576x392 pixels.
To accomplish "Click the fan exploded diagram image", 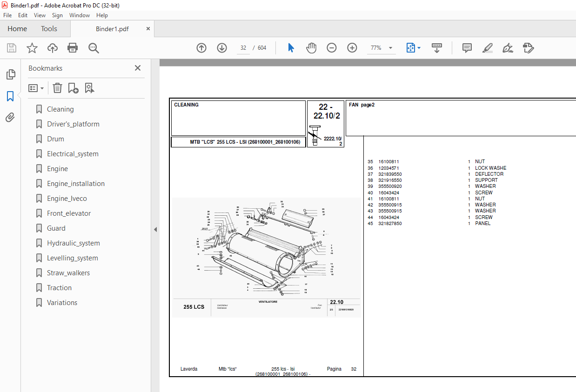I will coord(266,257).
